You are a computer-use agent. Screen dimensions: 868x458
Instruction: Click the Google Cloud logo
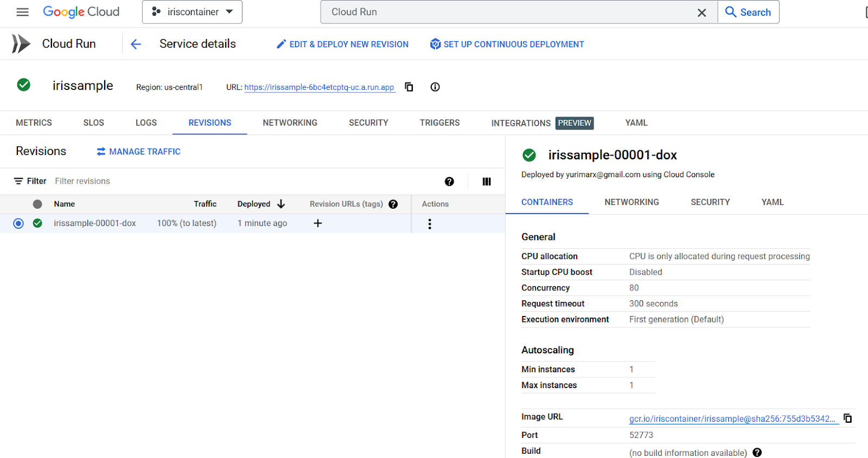[x=81, y=12]
